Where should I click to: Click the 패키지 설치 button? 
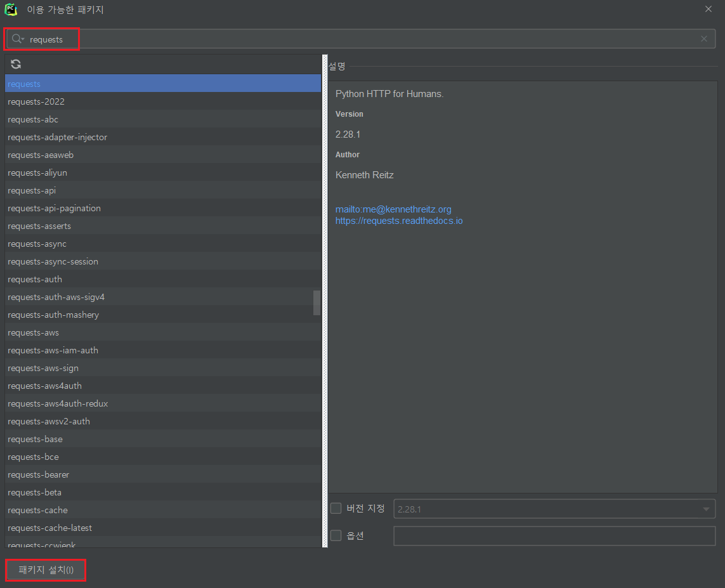[46, 570]
